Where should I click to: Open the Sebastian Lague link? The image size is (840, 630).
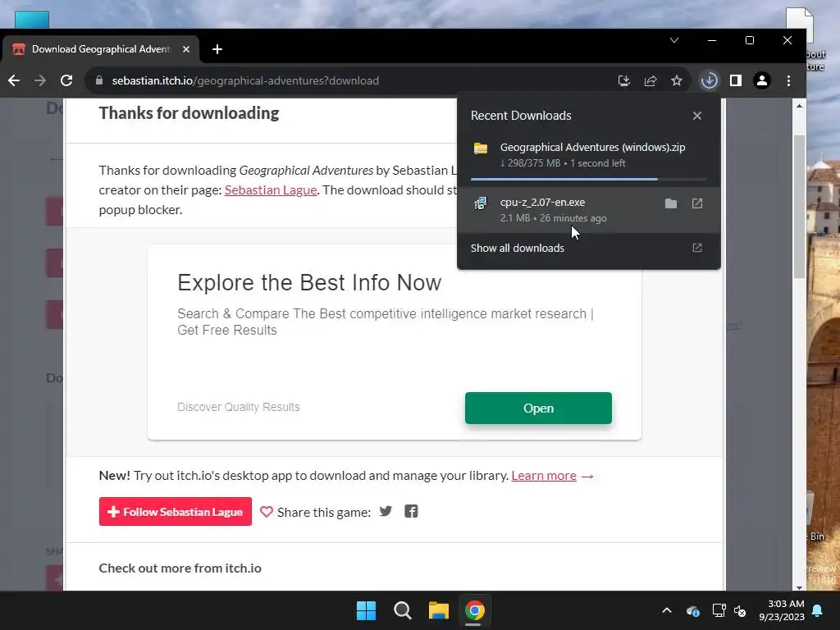(x=271, y=190)
